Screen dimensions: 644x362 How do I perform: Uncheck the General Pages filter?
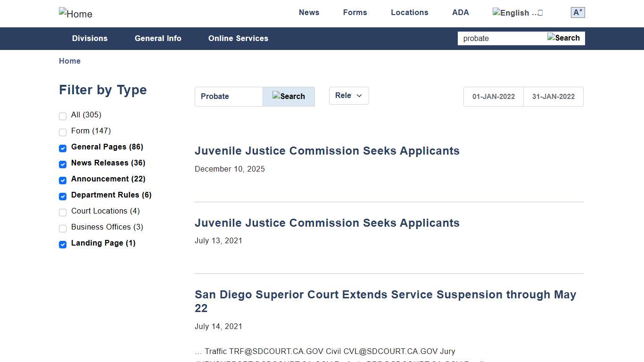click(63, 148)
